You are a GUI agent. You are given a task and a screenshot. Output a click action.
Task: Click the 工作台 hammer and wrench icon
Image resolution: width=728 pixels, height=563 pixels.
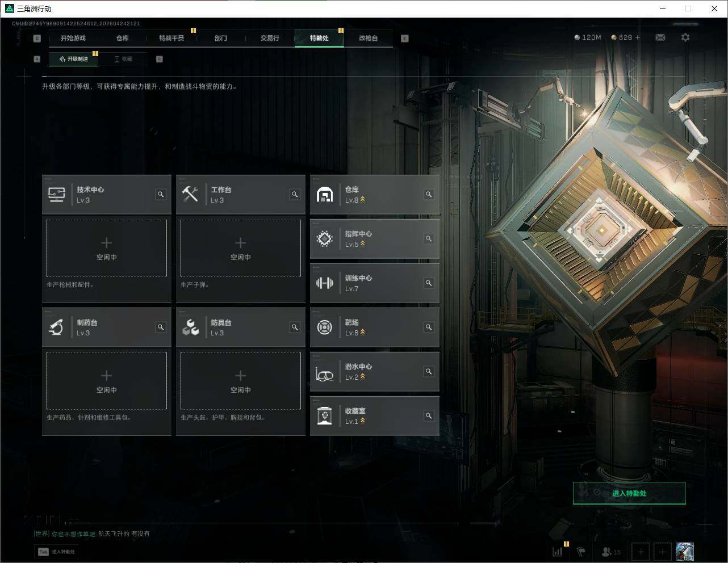pyautogui.click(x=190, y=195)
